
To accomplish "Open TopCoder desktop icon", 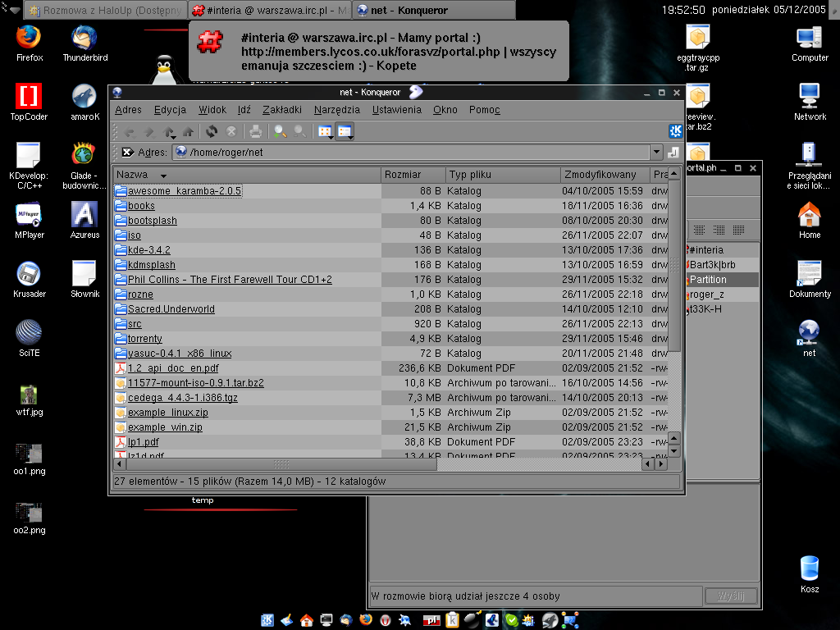I will pos(29,103).
